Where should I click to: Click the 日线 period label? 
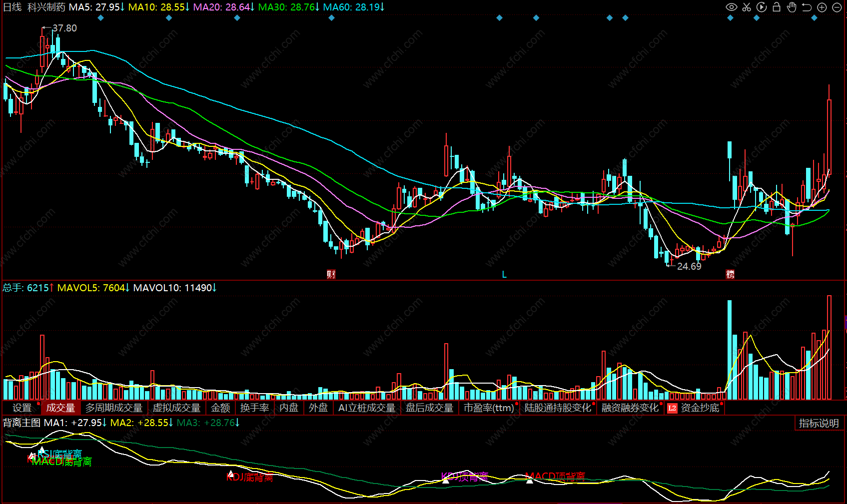pos(12,7)
